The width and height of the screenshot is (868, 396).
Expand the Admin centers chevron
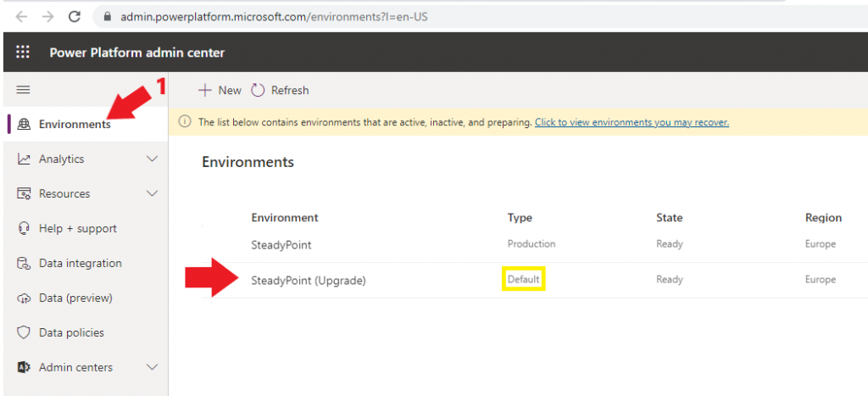(152, 367)
